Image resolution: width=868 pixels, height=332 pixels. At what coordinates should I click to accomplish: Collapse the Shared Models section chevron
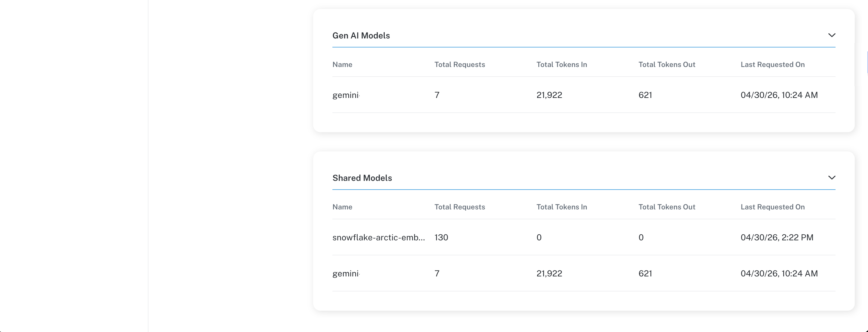[832, 178]
